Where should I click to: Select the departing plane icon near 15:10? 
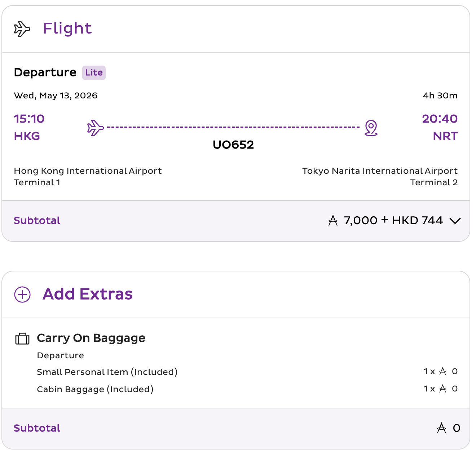click(x=95, y=127)
